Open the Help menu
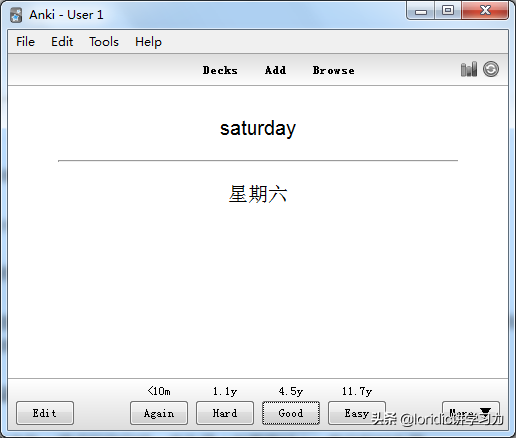 [x=148, y=42]
